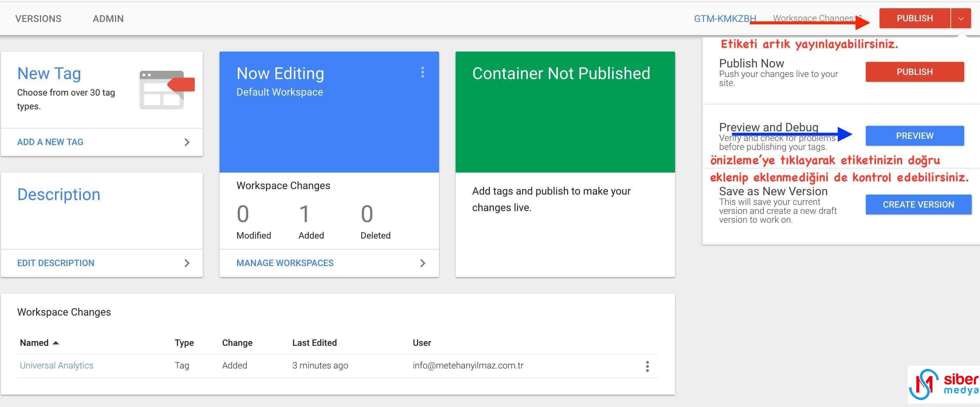Screen dimensions: 980x407
Task: Click the Add a New Tag chevron
Action: (x=187, y=142)
